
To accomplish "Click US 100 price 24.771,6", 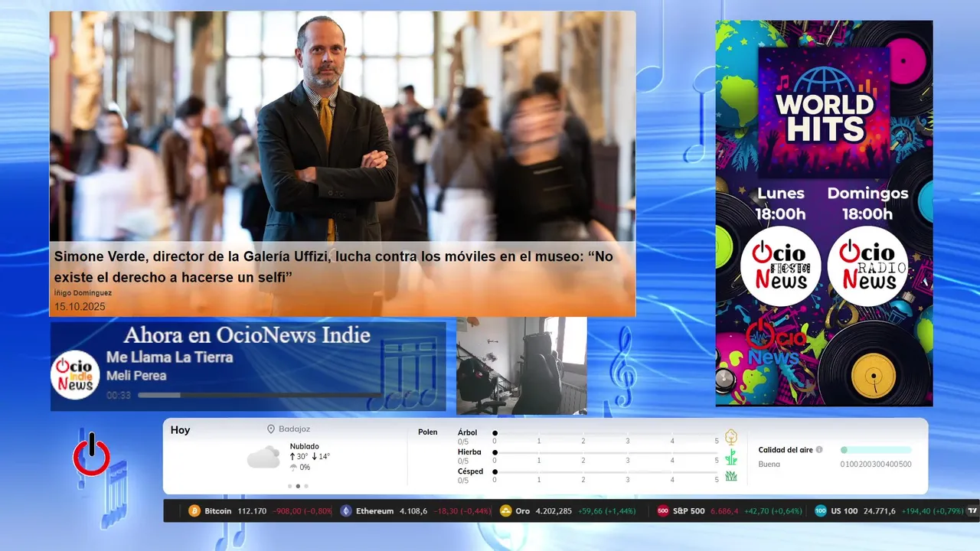I will pyautogui.click(x=880, y=511).
